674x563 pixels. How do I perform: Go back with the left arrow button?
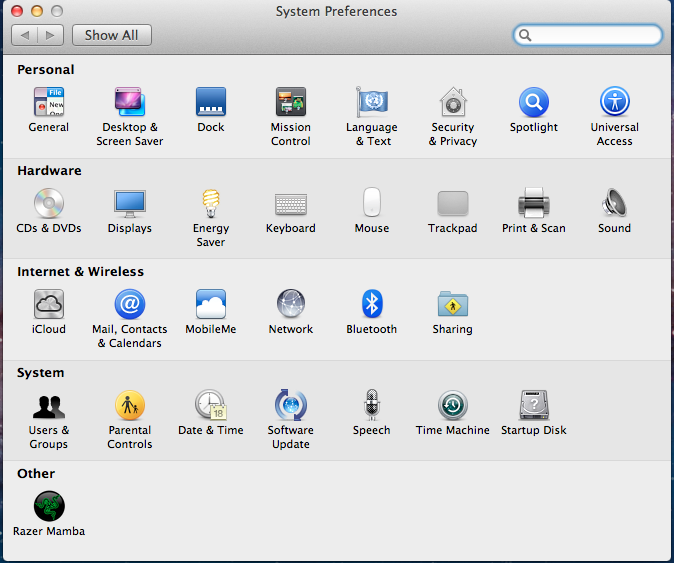[x=25, y=35]
